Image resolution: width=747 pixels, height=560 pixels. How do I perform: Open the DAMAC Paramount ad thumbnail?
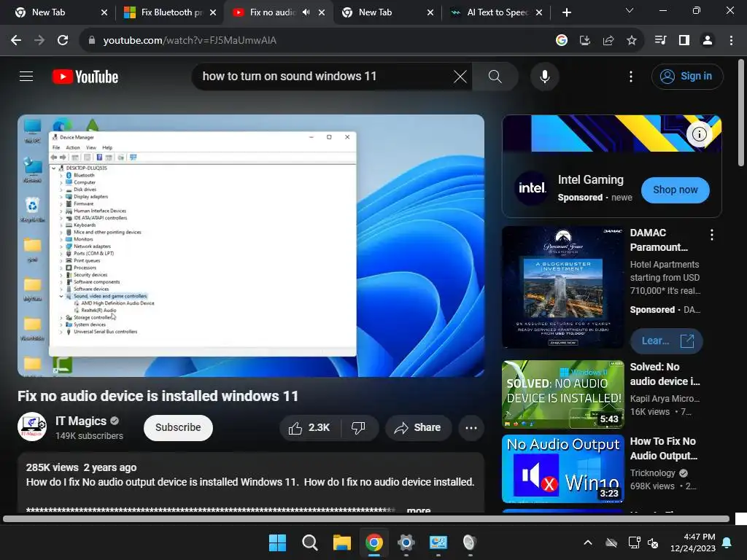coord(562,287)
